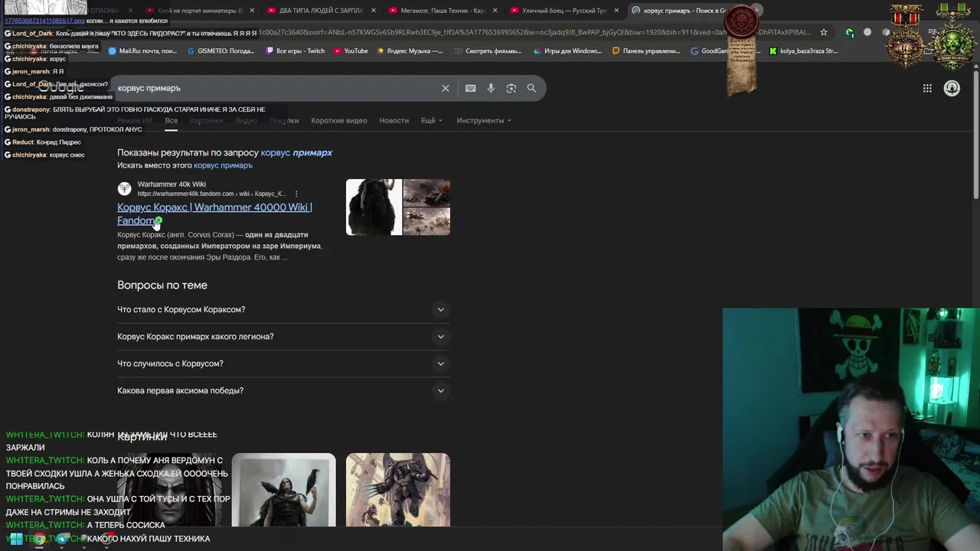Click Chrome icon in Windows taskbar

pyautogui.click(x=39, y=540)
